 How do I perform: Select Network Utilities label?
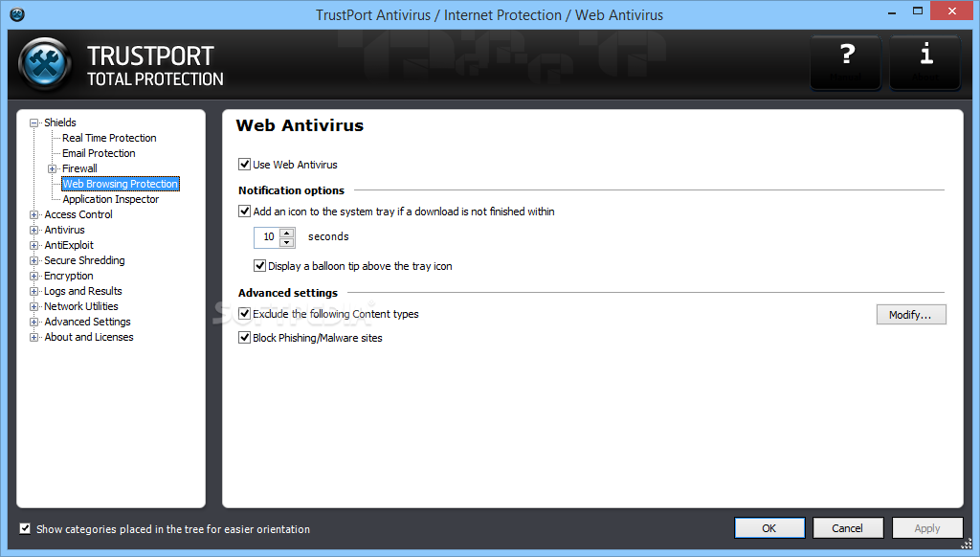(x=81, y=306)
